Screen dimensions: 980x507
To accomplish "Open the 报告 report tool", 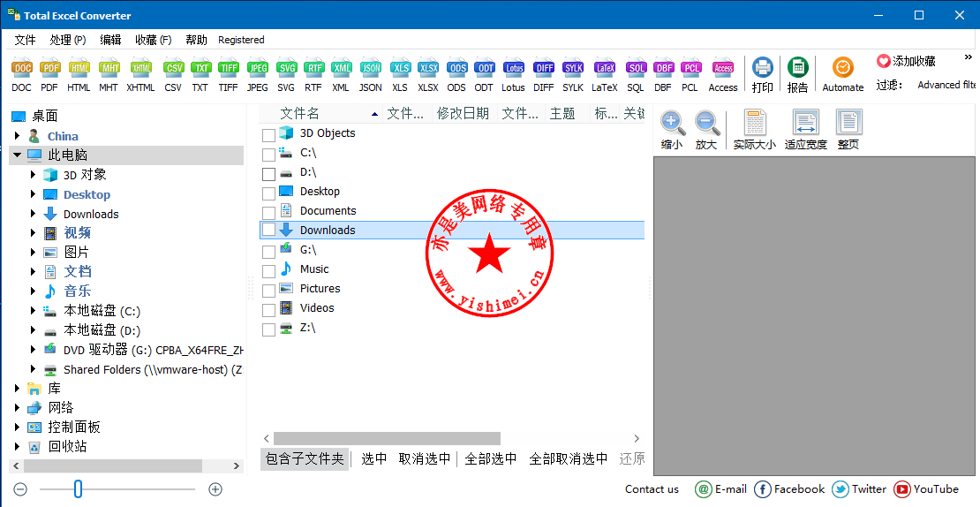I will tap(797, 75).
